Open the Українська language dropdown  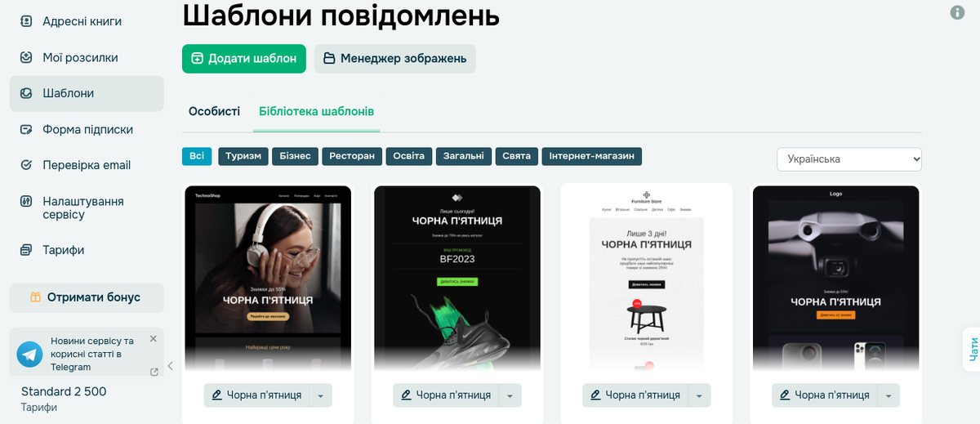(x=849, y=159)
